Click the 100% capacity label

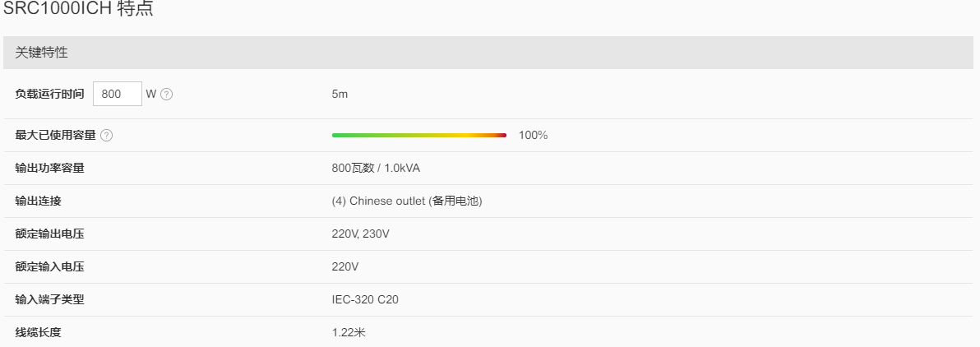[533, 135]
